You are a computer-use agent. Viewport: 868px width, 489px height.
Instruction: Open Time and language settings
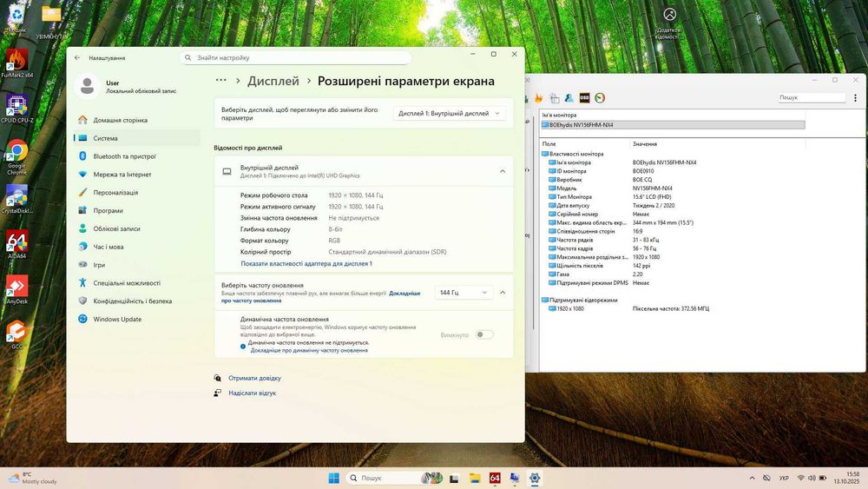pos(136,247)
